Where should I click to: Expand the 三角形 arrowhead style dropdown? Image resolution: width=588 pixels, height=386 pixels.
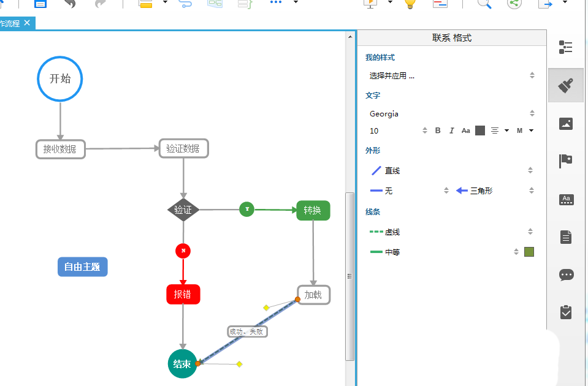pos(532,190)
